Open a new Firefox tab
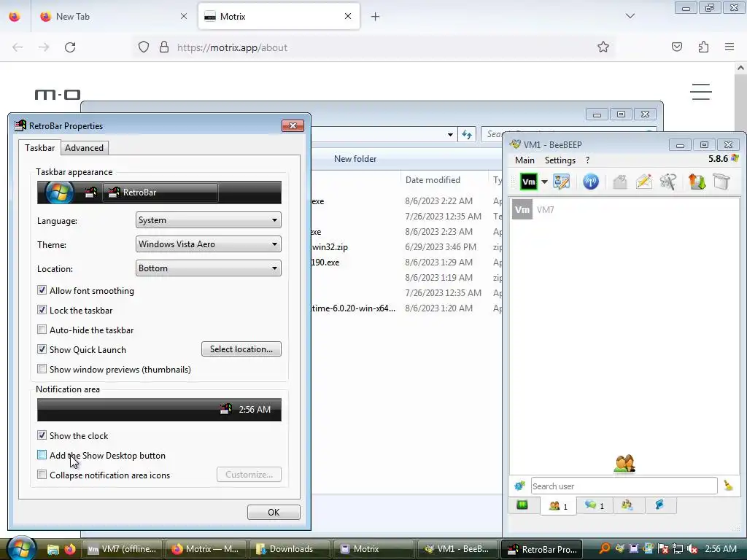 point(376,17)
